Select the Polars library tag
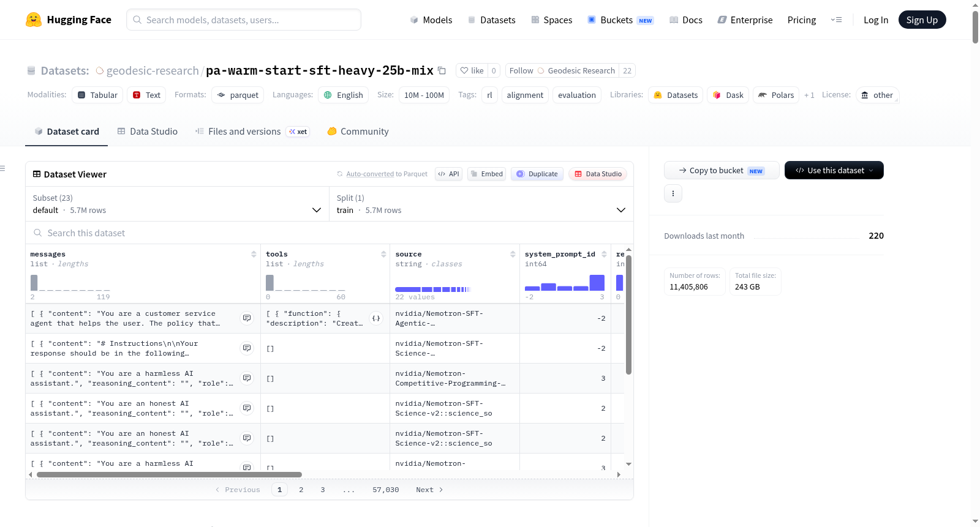The height and width of the screenshot is (527, 980). [x=776, y=95]
